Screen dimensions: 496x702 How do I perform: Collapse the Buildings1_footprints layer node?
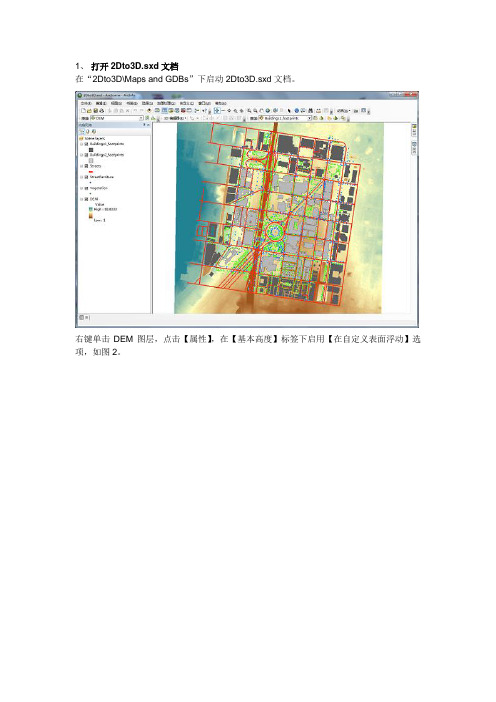81,144
